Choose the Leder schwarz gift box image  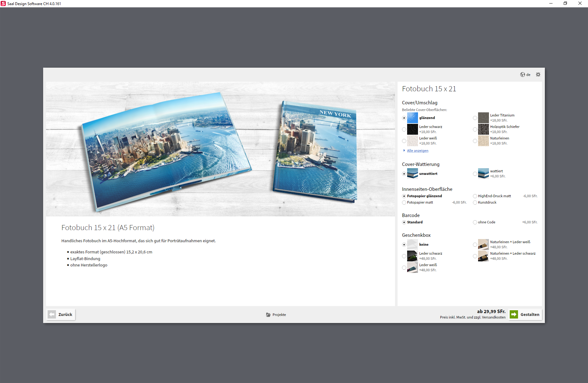(x=412, y=256)
